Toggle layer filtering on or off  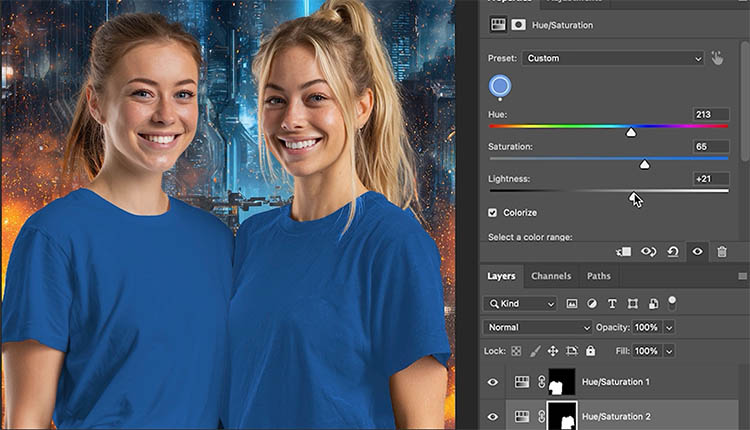pos(672,303)
